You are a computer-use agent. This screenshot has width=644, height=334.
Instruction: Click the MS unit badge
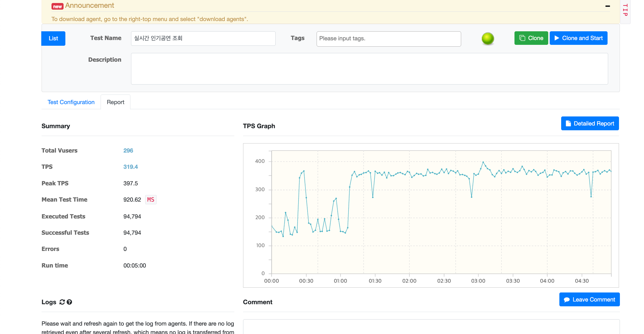pyautogui.click(x=151, y=199)
